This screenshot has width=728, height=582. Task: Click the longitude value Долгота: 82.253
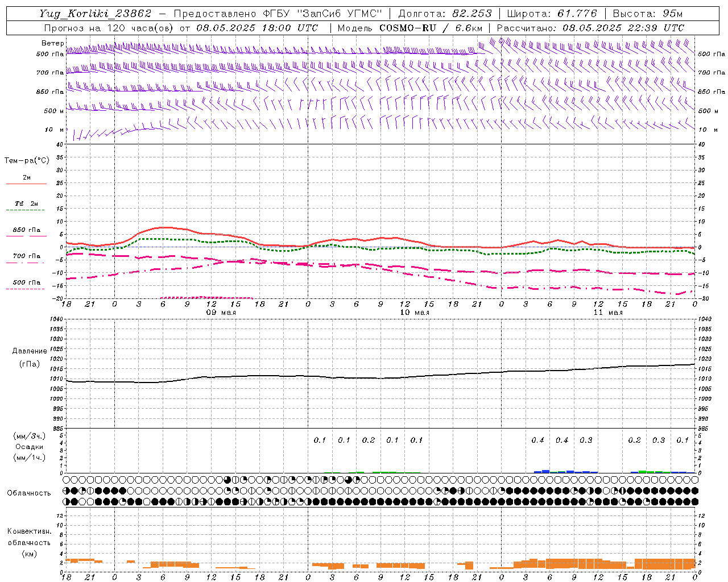445,14
